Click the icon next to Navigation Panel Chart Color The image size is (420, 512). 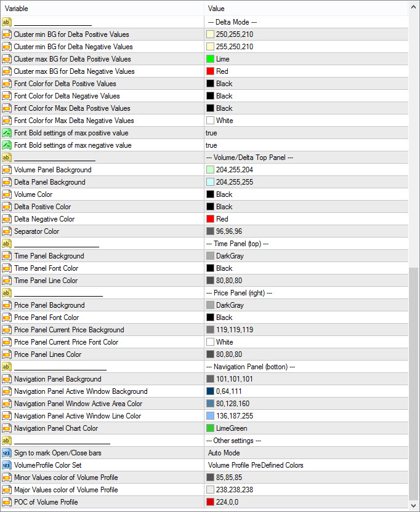click(x=6, y=428)
